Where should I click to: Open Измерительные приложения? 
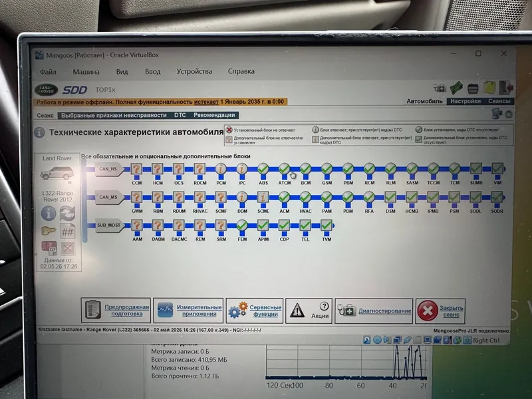point(188,311)
